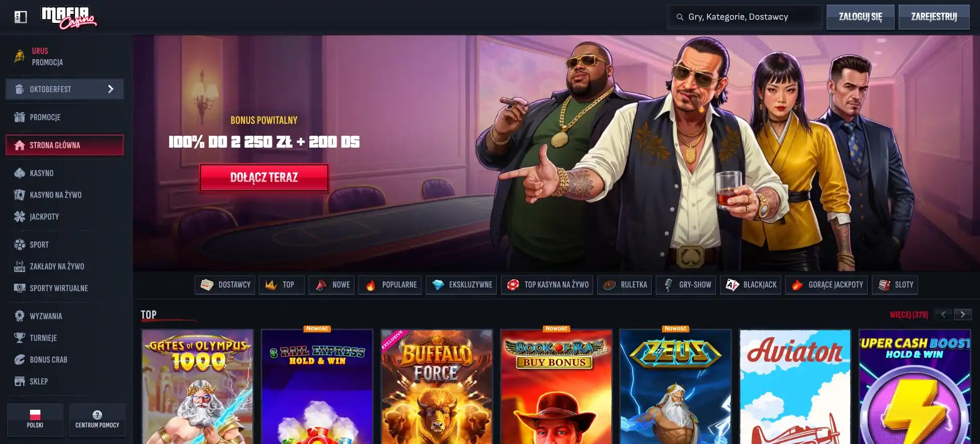Open the Mafia Casino logo home link
The height and width of the screenshot is (444, 980).
click(69, 18)
